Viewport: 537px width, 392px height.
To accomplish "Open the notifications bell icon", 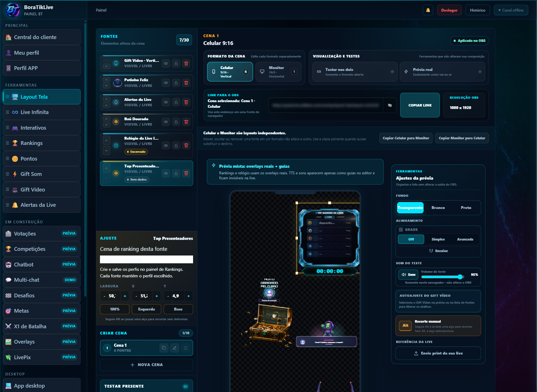I will (428, 10).
